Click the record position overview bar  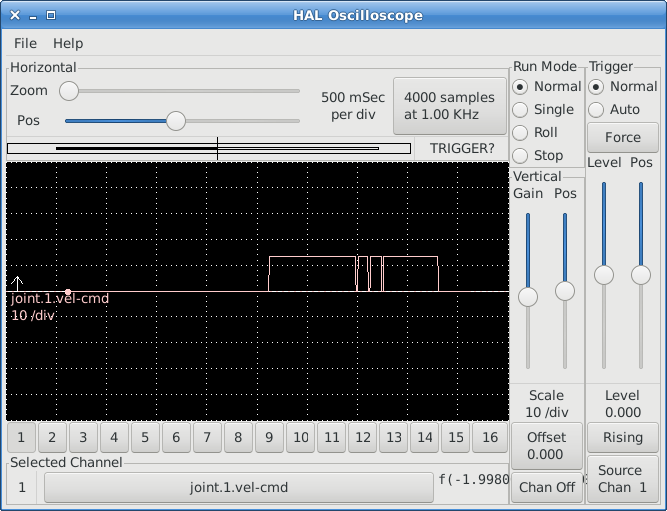(x=209, y=148)
